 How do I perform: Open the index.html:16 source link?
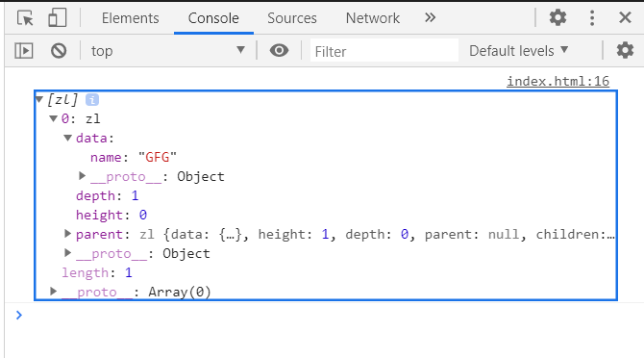point(557,81)
